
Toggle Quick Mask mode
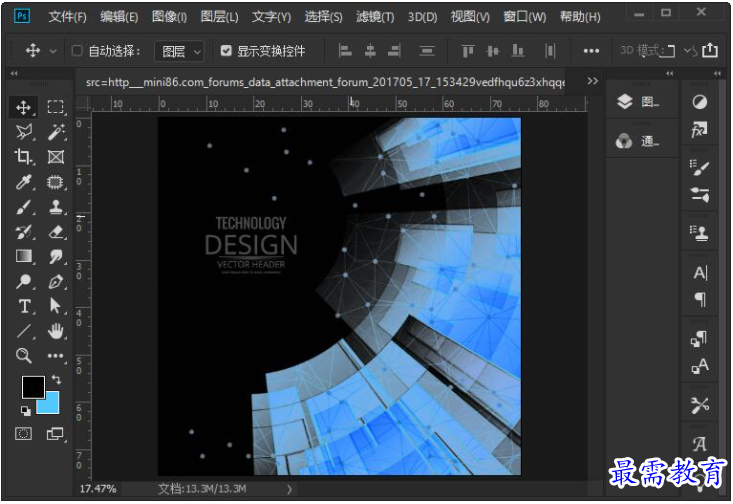click(23, 434)
